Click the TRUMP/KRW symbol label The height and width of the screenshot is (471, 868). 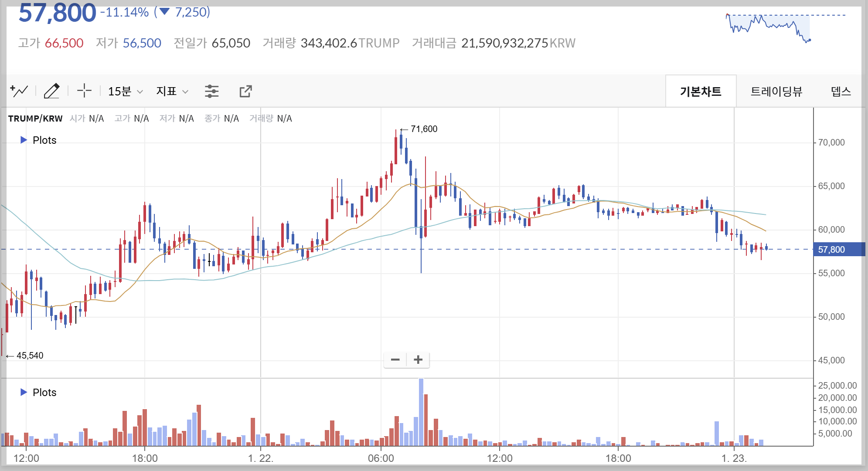click(35, 119)
